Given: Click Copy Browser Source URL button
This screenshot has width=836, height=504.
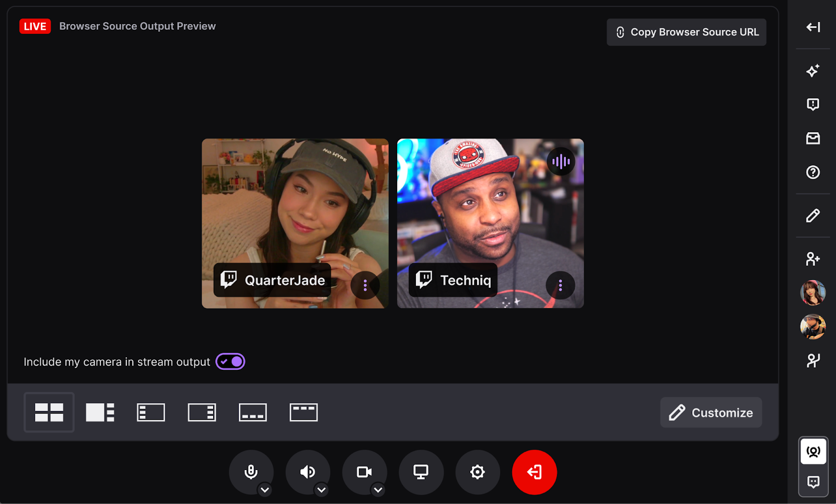Looking at the screenshot, I should (686, 32).
